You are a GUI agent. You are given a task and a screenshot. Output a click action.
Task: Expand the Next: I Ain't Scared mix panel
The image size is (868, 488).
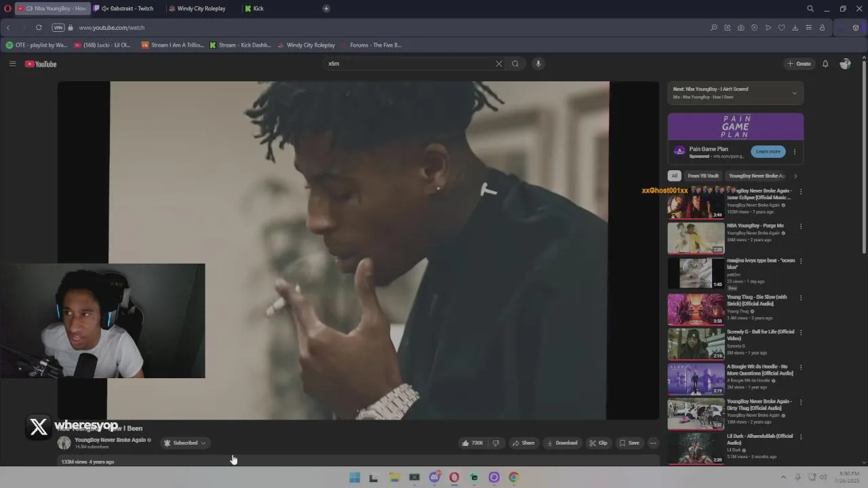click(x=795, y=93)
